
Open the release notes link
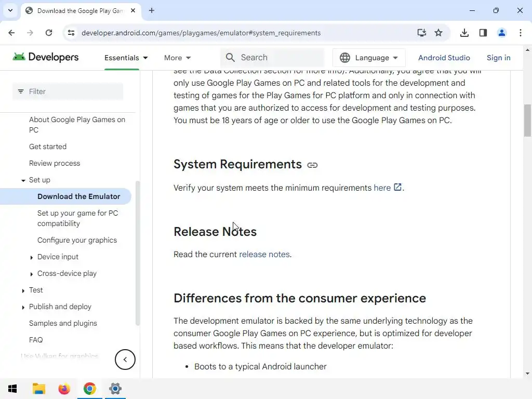click(264, 254)
